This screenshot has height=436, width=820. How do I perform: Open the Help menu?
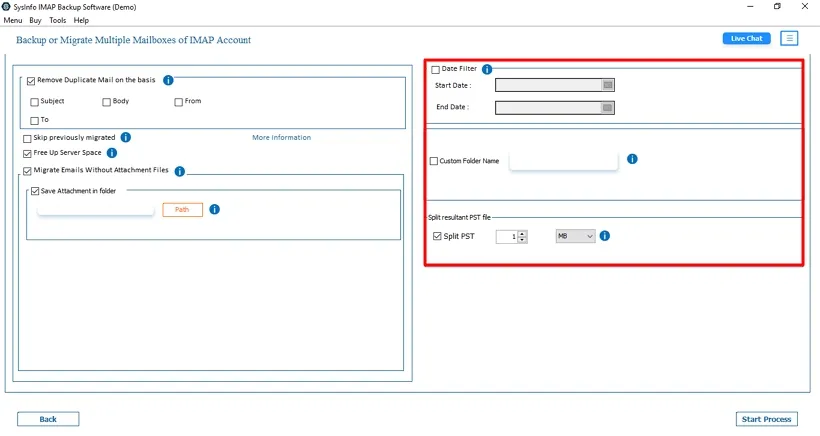(x=81, y=20)
